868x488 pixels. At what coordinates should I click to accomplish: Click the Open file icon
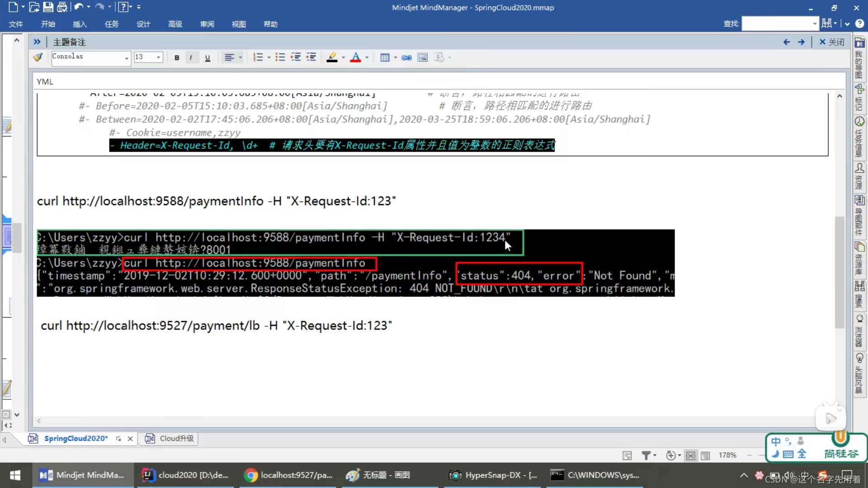click(x=34, y=7)
